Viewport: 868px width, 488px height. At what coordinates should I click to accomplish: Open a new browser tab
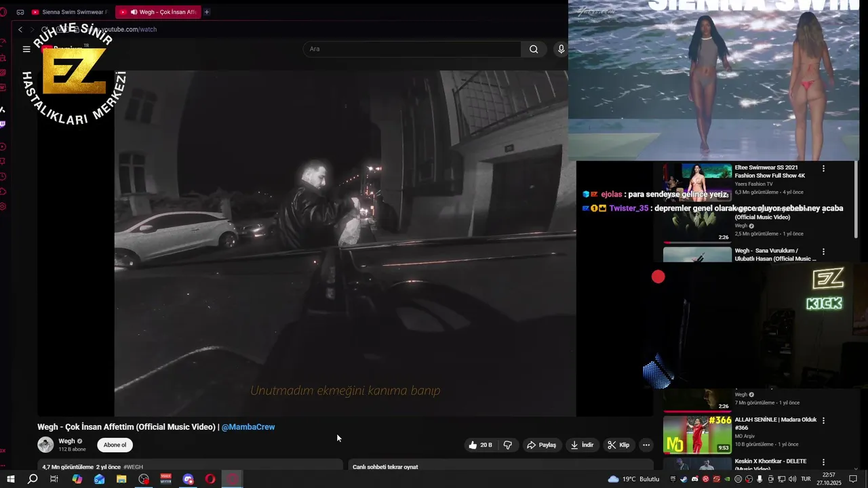207,12
